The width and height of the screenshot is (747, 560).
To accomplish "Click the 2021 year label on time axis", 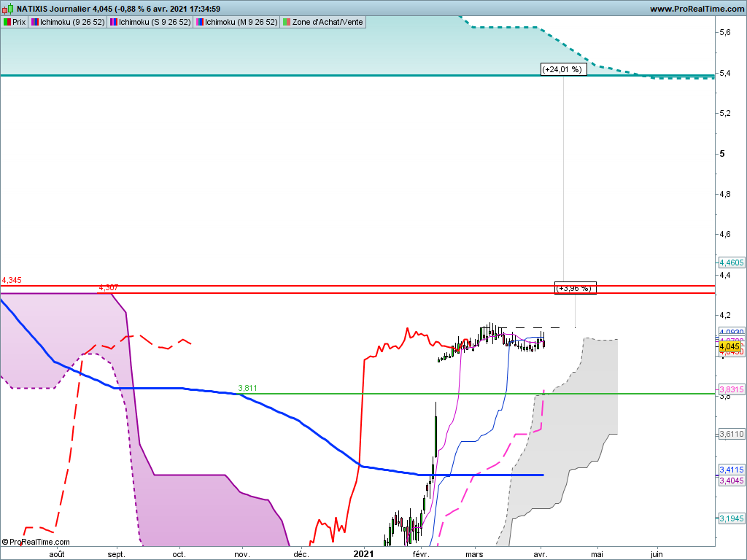I will [363, 554].
